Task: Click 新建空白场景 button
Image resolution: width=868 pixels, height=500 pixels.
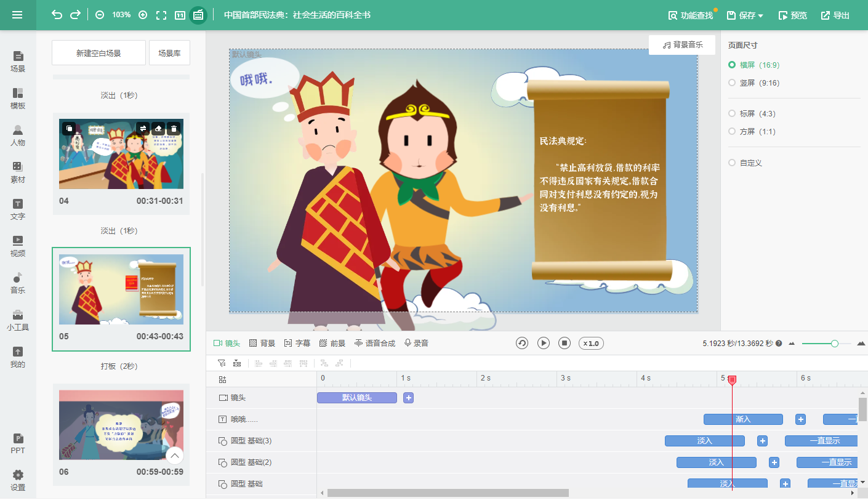Action: (98, 53)
